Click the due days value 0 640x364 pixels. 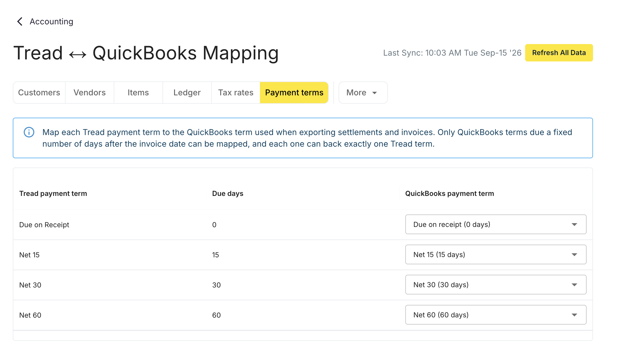(214, 225)
